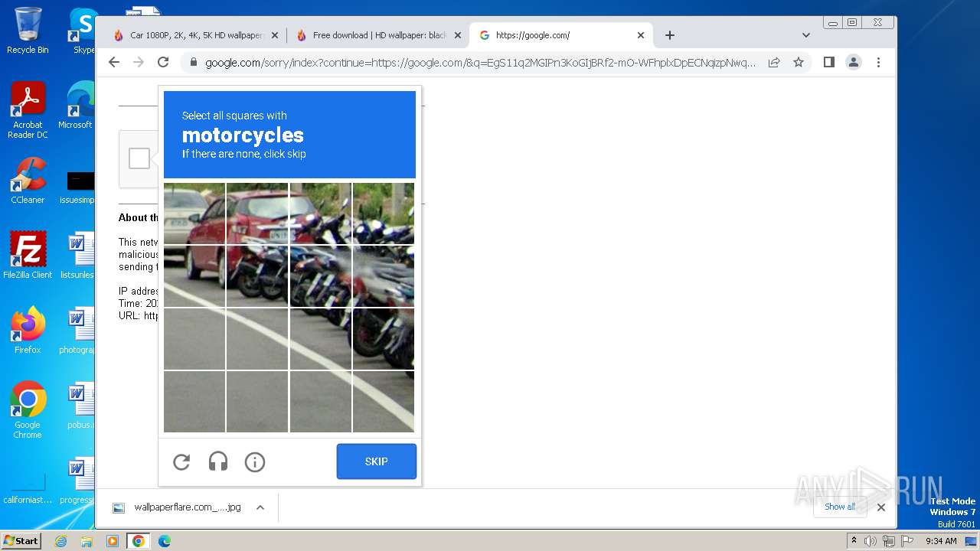Click the google.com address bar
This screenshot has width=980, height=551.
480,63
